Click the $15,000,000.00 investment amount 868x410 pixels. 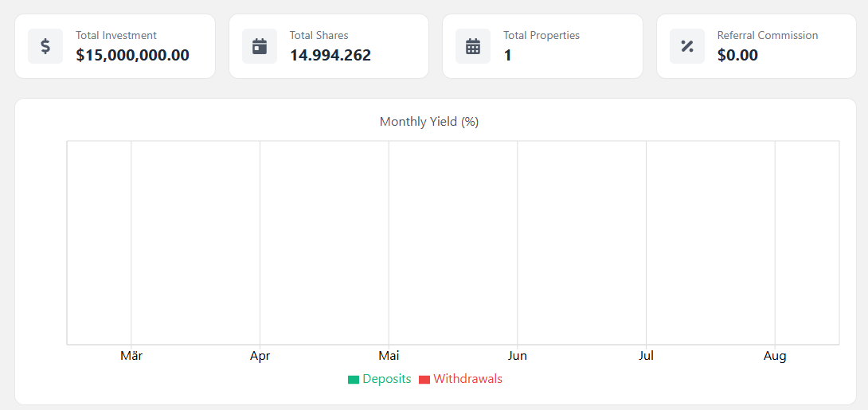point(132,55)
